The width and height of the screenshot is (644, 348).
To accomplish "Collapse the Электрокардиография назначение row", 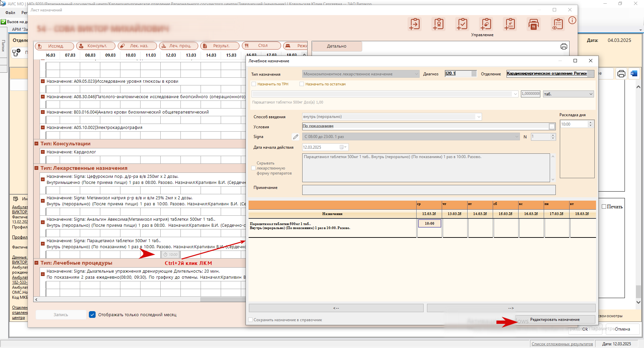I will coord(43,128).
